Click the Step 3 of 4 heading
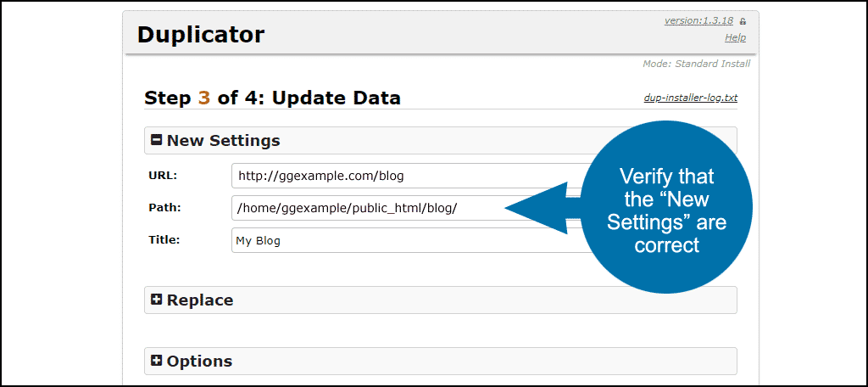Image resolution: width=868 pixels, height=387 pixels. [272, 98]
